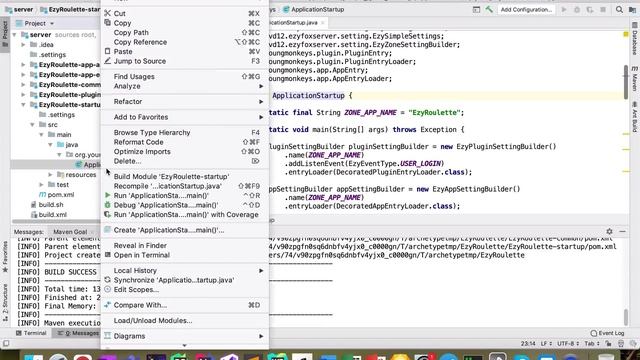
Task: Click the Tab indent setting in status bar
Action: [x=591, y=344]
